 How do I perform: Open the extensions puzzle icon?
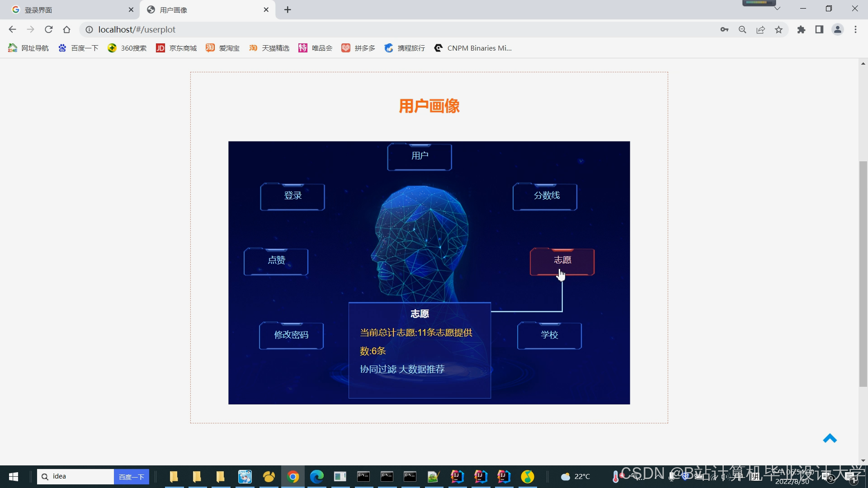[801, 29]
